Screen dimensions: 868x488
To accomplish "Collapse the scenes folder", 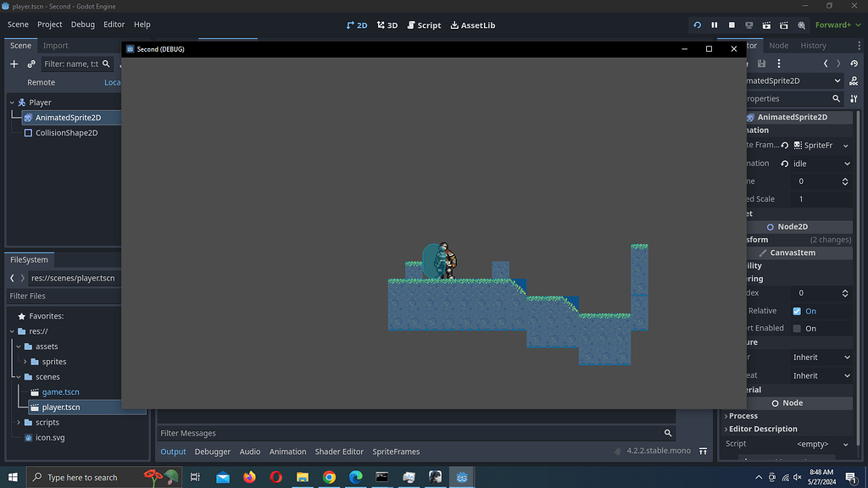I will (19, 377).
